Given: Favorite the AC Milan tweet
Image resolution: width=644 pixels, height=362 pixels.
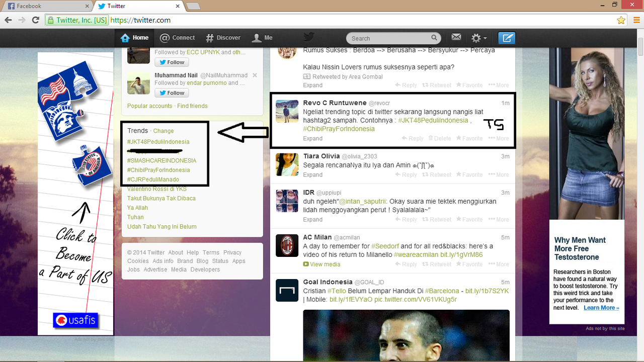Looking at the screenshot, I should point(469,264).
